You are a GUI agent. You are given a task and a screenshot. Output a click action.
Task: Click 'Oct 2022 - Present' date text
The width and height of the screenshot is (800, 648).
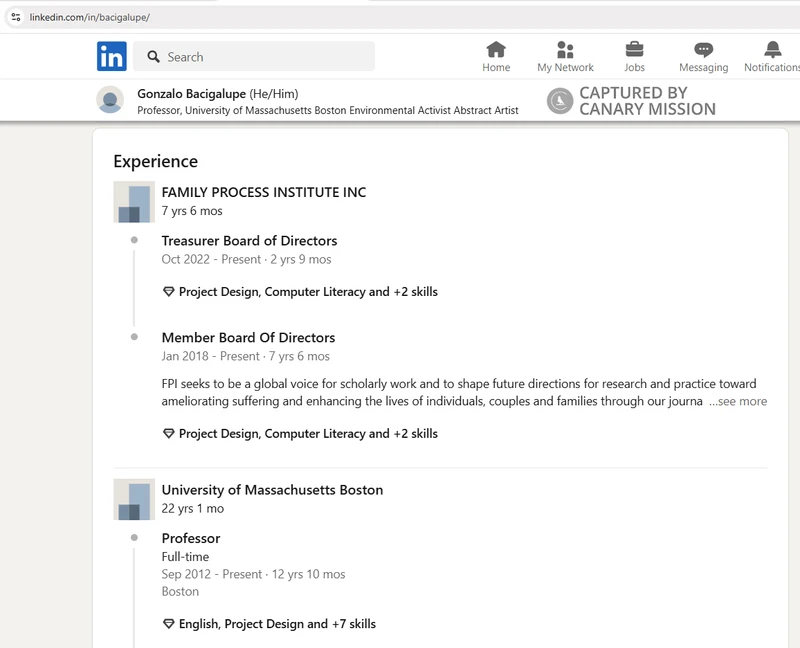211,259
